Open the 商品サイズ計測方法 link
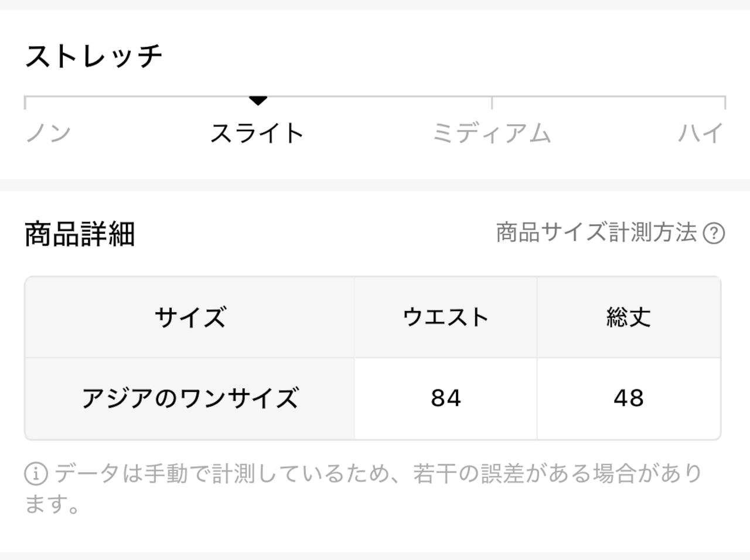Image resolution: width=750 pixels, height=560 pixels. [596, 233]
